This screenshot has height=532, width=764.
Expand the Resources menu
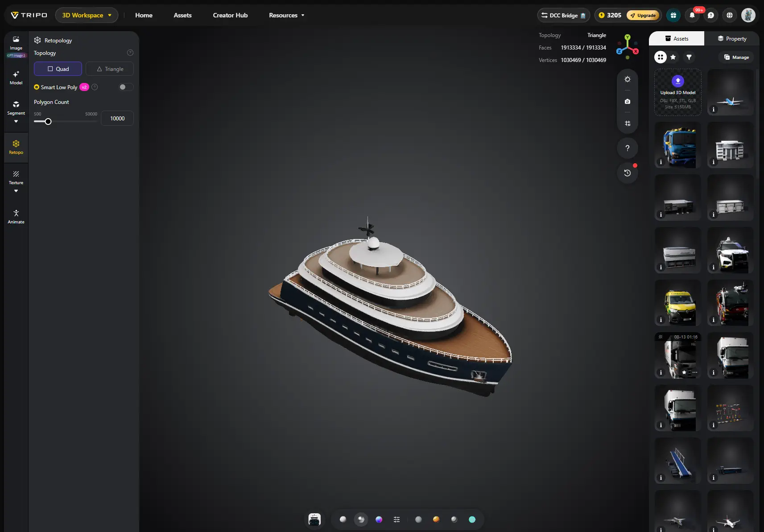click(x=287, y=15)
